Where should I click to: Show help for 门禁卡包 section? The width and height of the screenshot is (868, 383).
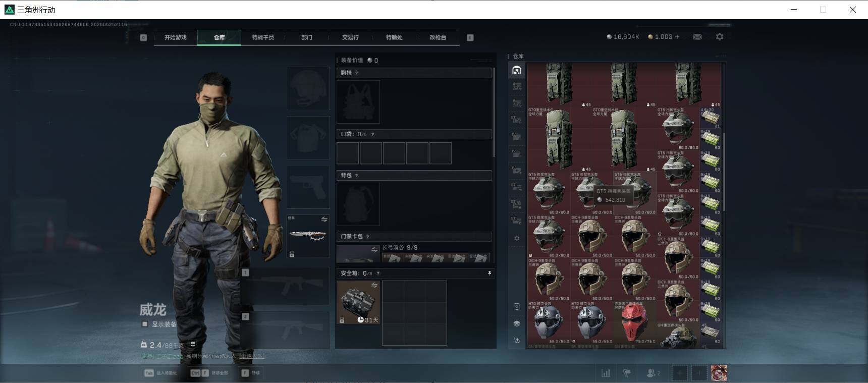click(x=367, y=236)
